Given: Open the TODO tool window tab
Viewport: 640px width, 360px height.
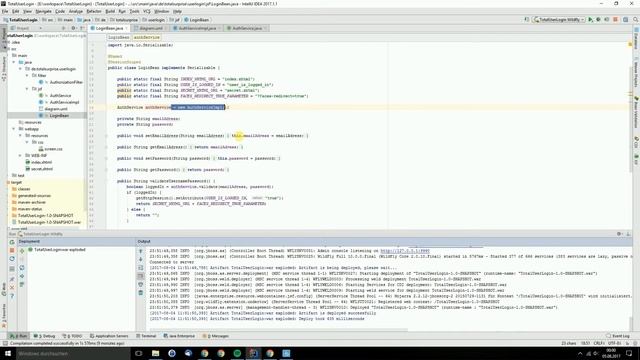Looking at the screenshot, I should pyautogui.click(x=72, y=336).
